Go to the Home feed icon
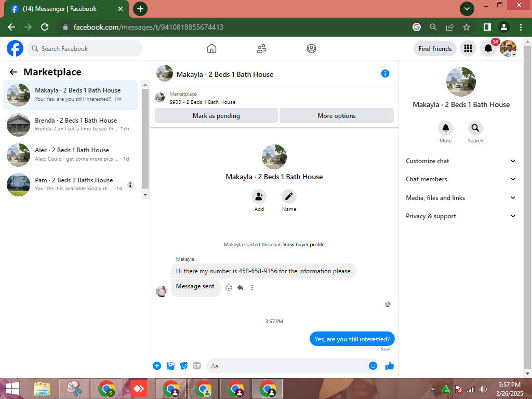532x399 pixels. [211, 48]
